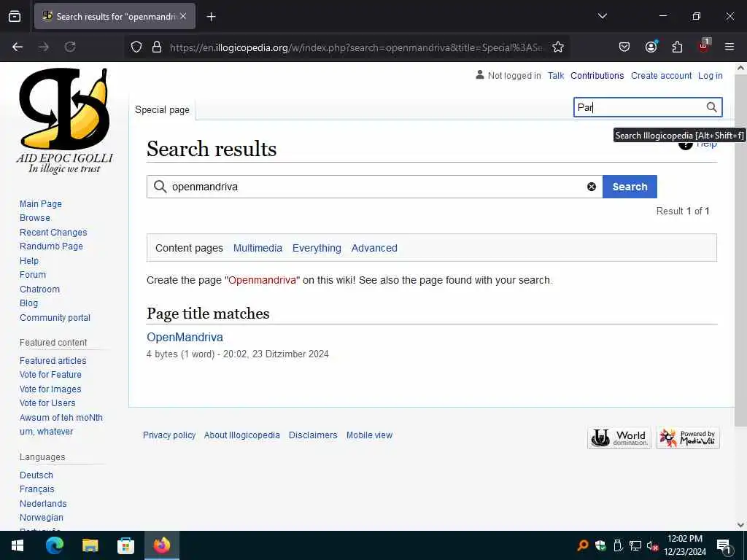Switch to Multimedia search profile

tap(258, 248)
